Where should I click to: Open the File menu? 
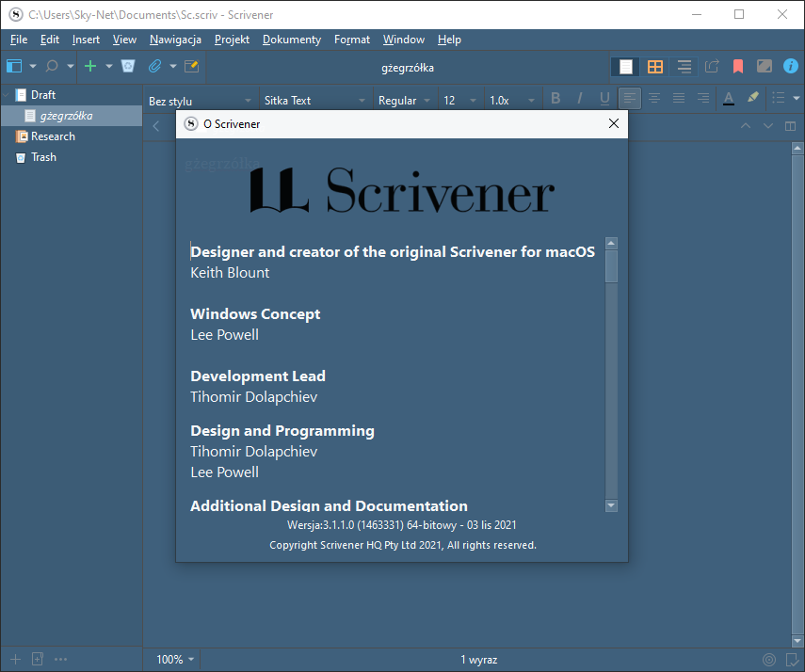[x=19, y=40]
